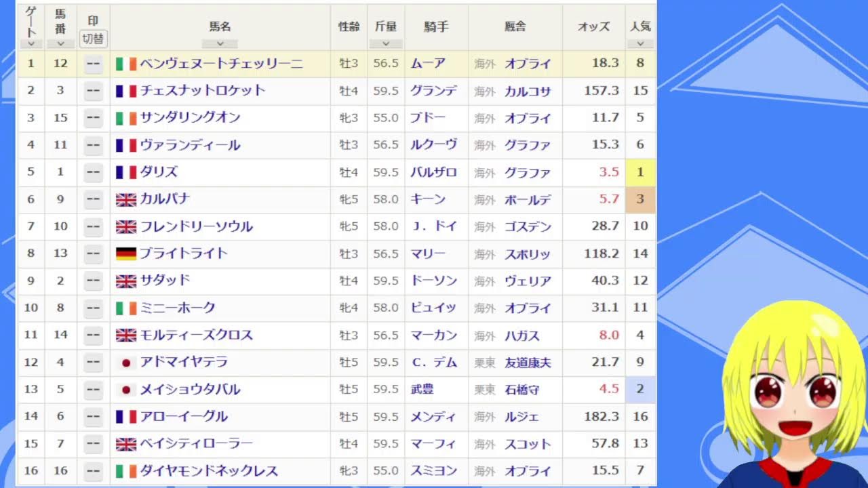
Task: Open mark selector for カルパナ row
Action: click(93, 199)
